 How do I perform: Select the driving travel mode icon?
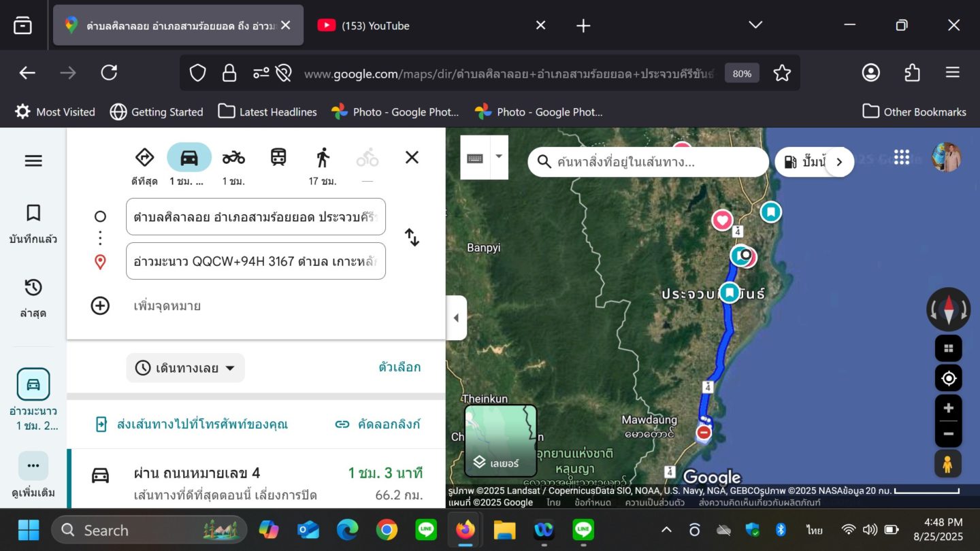point(189,158)
